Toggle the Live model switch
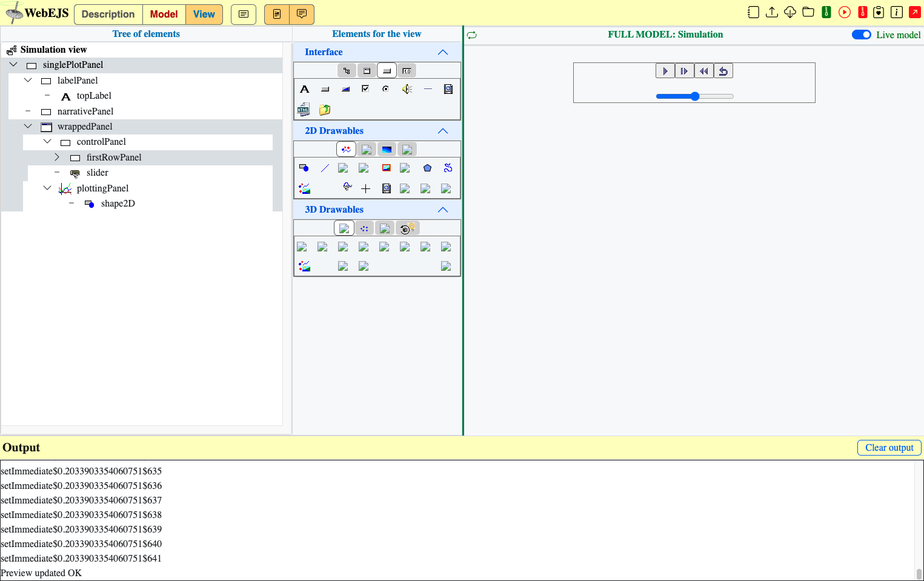The height and width of the screenshot is (581, 924). [x=861, y=35]
